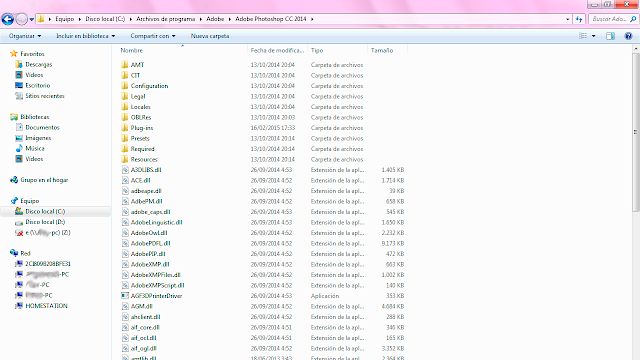Select the 2C8098208BFE31 network computer
This screenshot has height=360, width=640.
(48, 264)
